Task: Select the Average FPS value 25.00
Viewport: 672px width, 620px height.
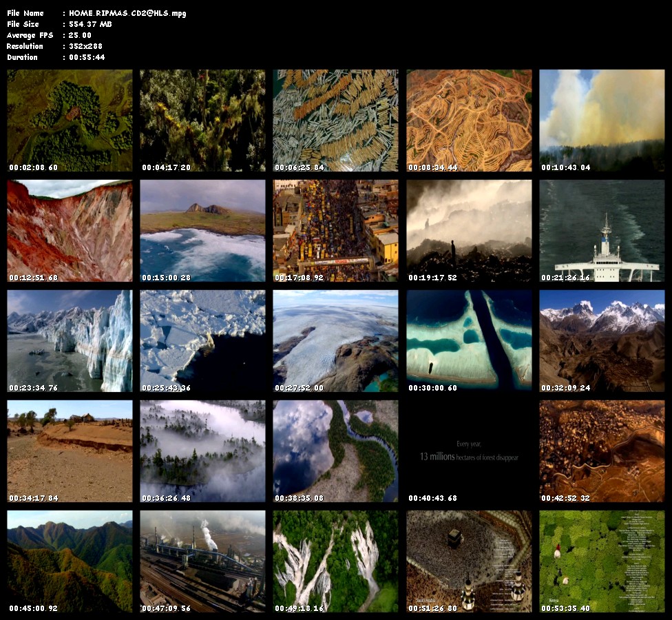Action: click(80, 35)
